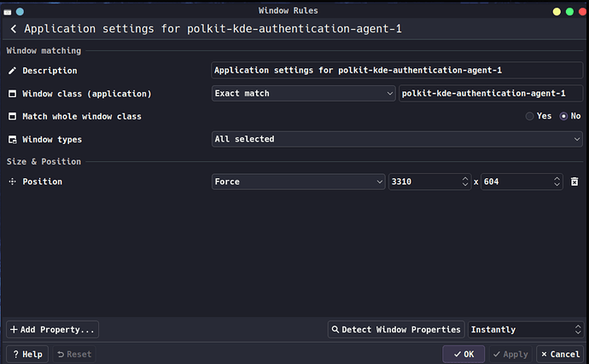Click the app icon in title bar

(x=9, y=10)
